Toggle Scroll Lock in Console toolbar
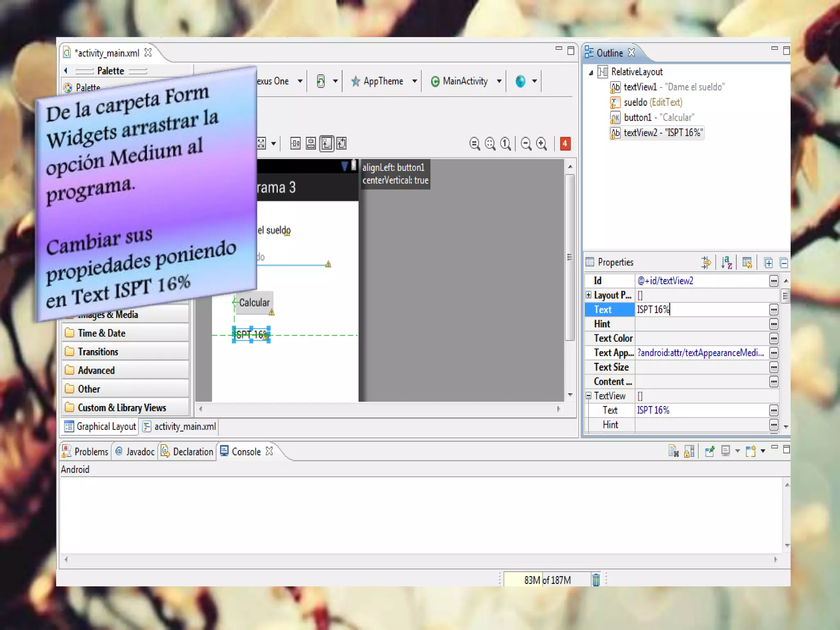 coord(689,451)
